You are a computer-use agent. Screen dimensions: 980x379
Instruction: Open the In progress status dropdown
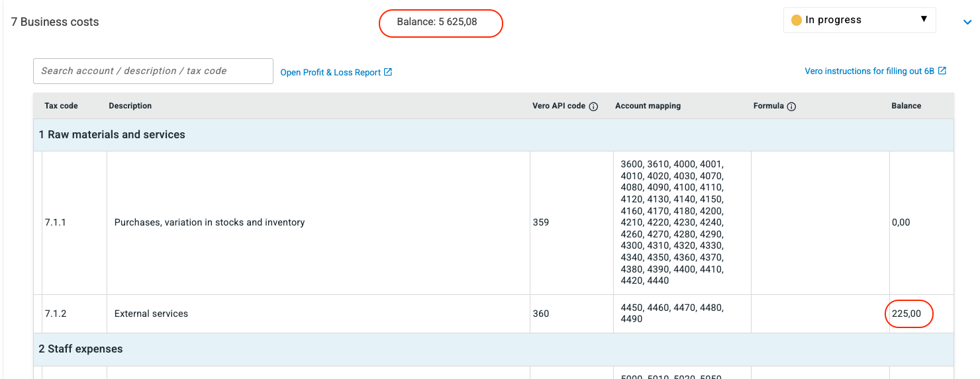click(859, 20)
